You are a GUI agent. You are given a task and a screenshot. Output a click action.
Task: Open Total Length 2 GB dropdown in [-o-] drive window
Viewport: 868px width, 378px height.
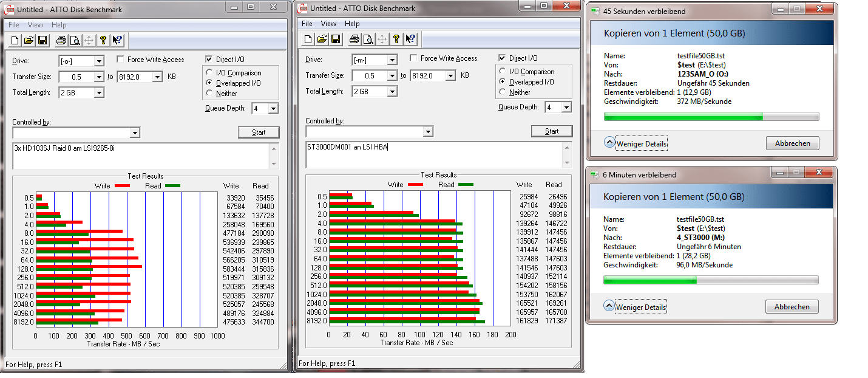tap(98, 93)
